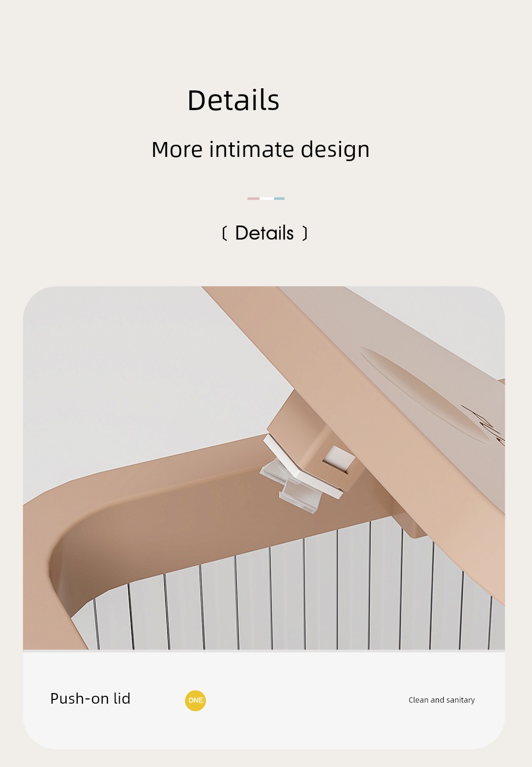Click the Push-on lid caption

point(90,698)
